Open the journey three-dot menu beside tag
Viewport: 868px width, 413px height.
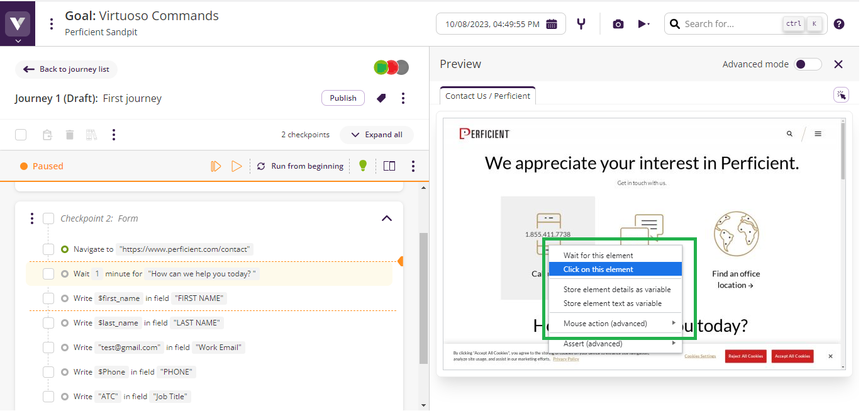(x=403, y=98)
